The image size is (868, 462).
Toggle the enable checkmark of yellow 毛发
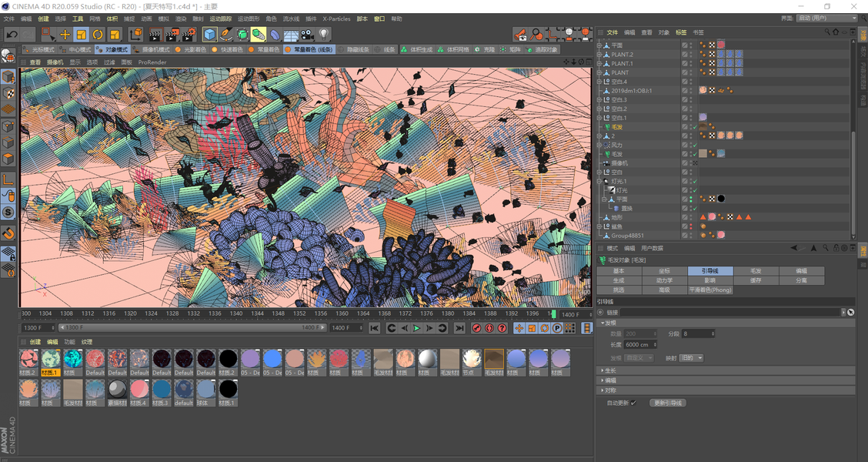695,127
